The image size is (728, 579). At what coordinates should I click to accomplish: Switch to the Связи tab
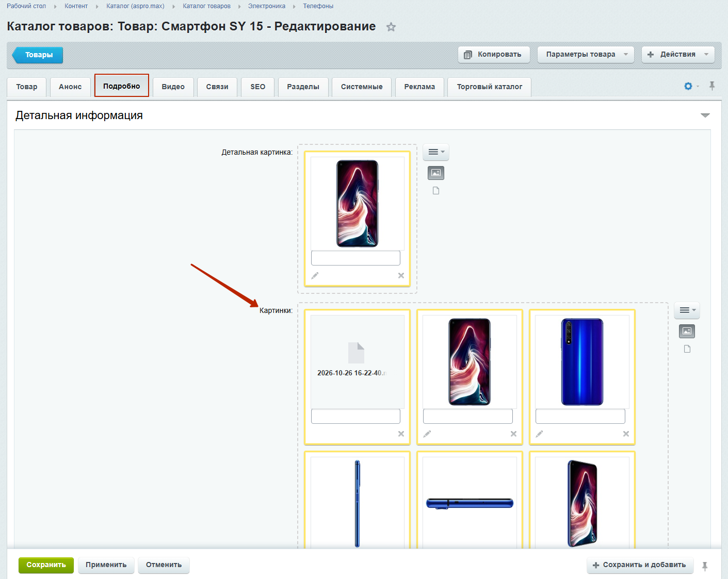click(x=217, y=87)
